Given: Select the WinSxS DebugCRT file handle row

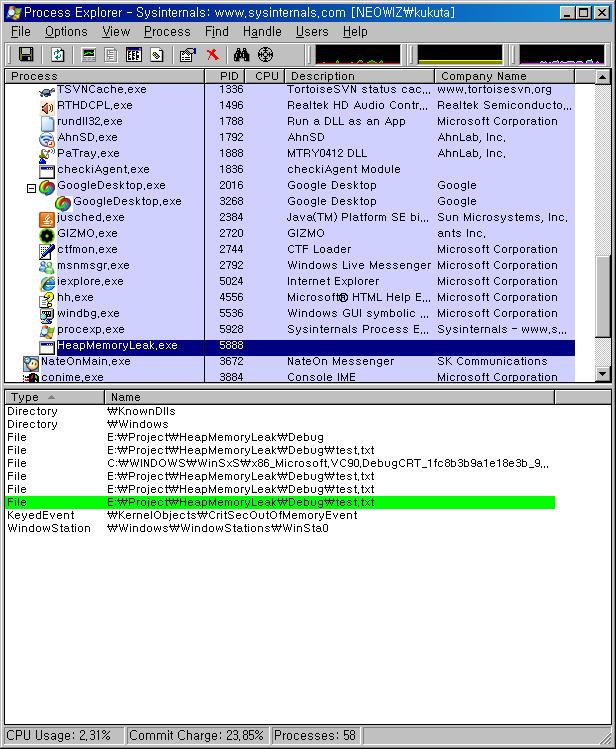Looking at the screenshot, I should pos(280,463).
